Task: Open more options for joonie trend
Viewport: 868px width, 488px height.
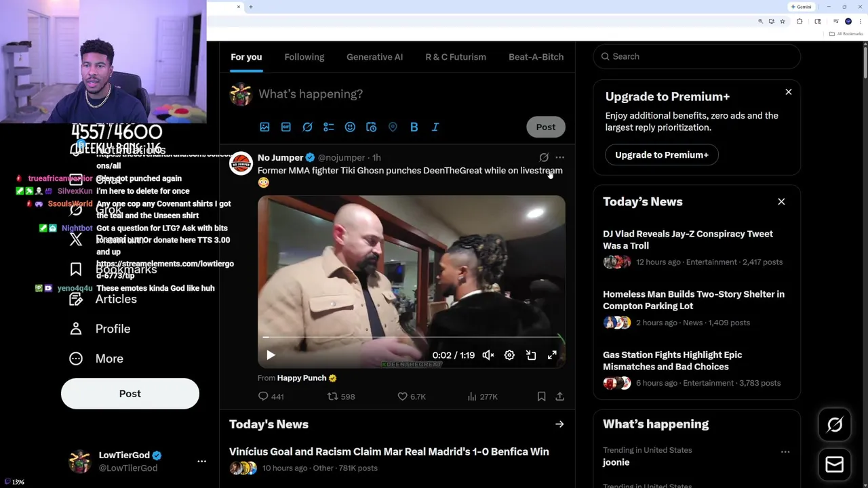Action: pos(785,451)
